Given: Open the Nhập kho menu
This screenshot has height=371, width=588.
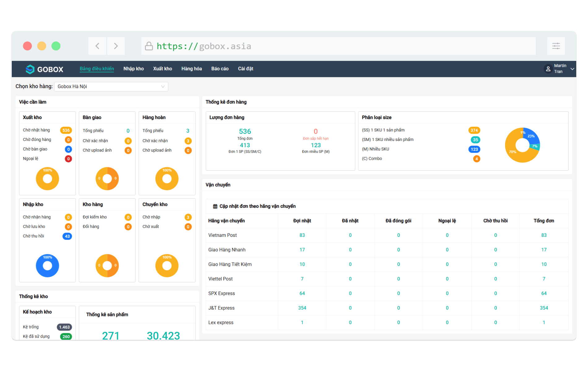Looking at the screenshot, I should click(x=133, y=69).
